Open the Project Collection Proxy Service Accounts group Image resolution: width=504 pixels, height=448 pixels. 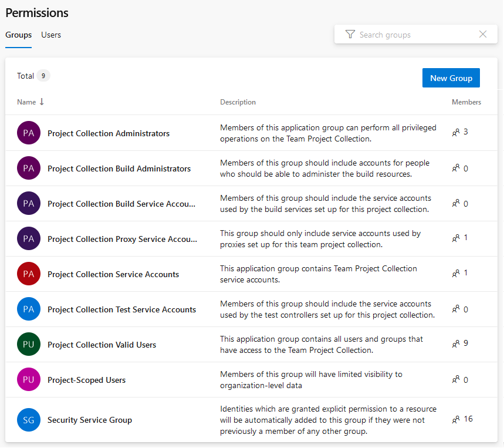pos(121,238)
